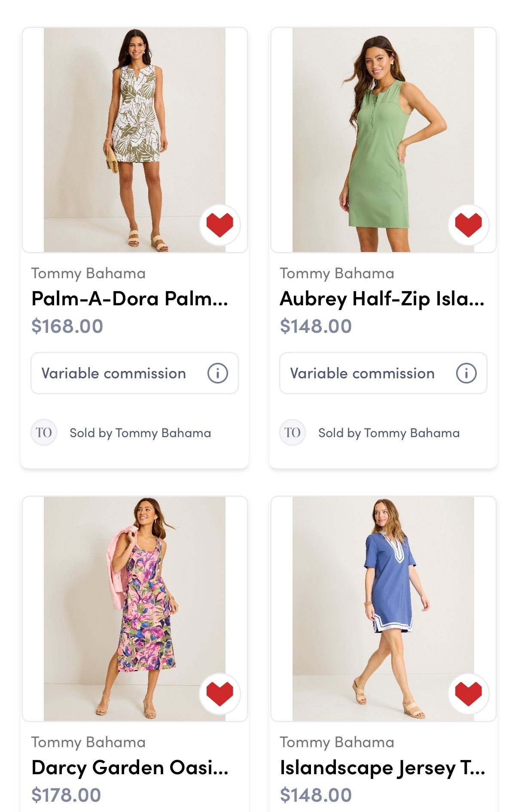
Task: Open Islandscape Jersey product title
Action: (x=382, y=767)
